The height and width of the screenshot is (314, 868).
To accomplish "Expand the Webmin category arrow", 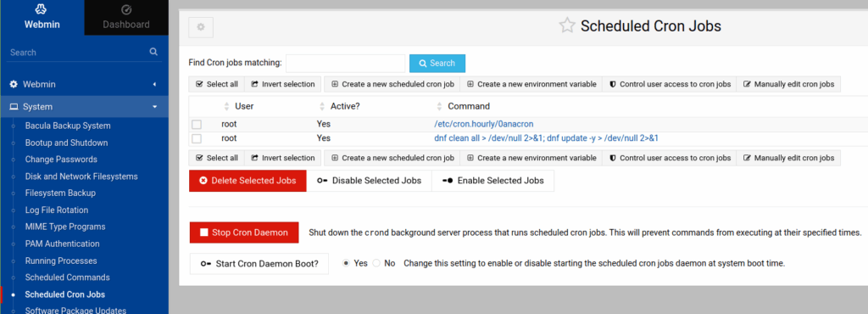I will [154, 84].
